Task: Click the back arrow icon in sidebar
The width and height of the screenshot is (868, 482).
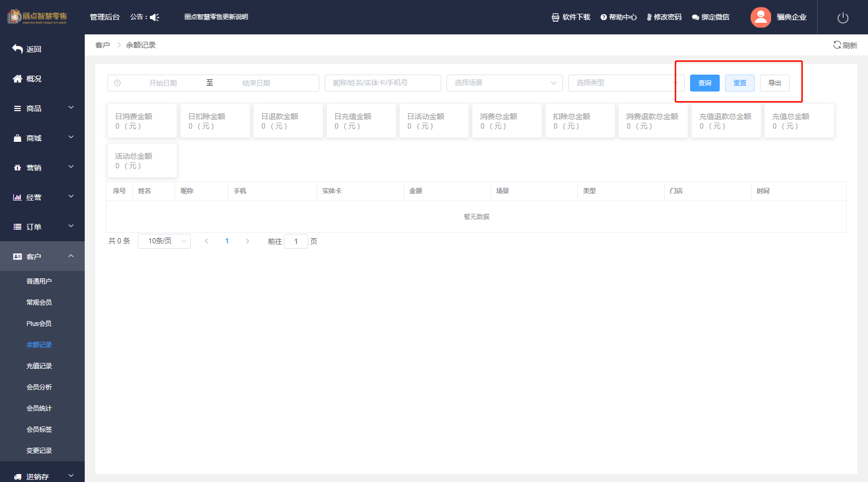Action: tap(17, 49)
